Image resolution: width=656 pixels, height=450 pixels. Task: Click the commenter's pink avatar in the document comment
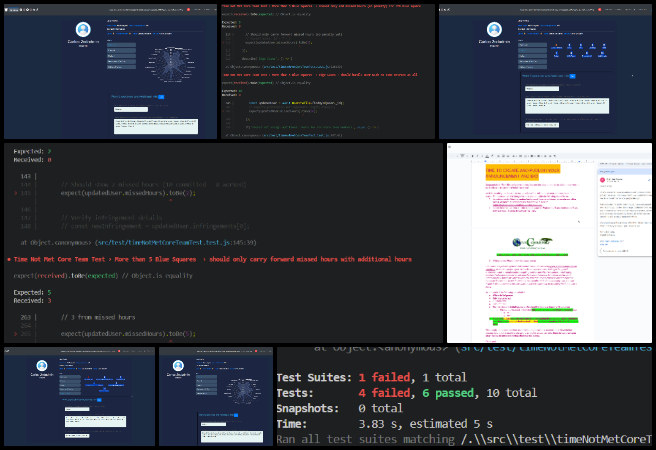click(604, 182)
